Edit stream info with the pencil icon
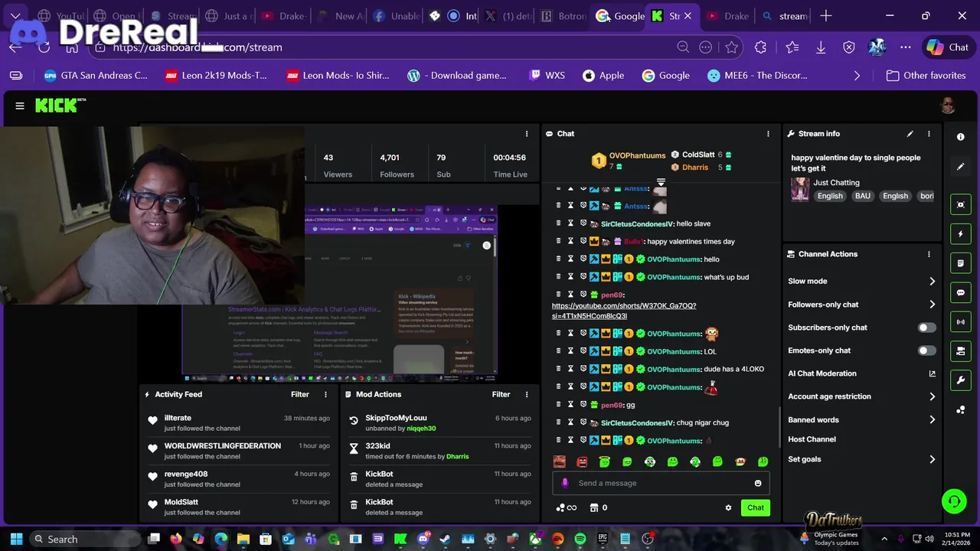This screenshot has width=980, height=551. point(910,134)
